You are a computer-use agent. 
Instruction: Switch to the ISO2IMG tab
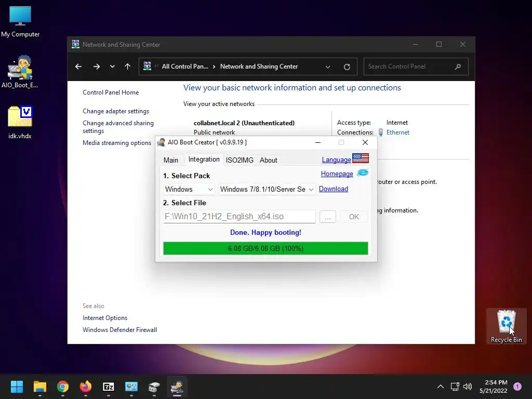click(240, 160)
